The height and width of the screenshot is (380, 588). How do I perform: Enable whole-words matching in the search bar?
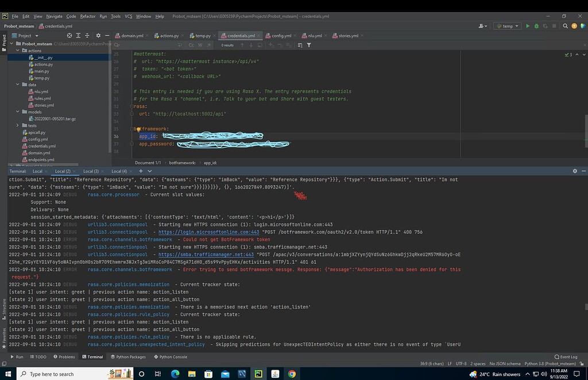tap(200, 45)
